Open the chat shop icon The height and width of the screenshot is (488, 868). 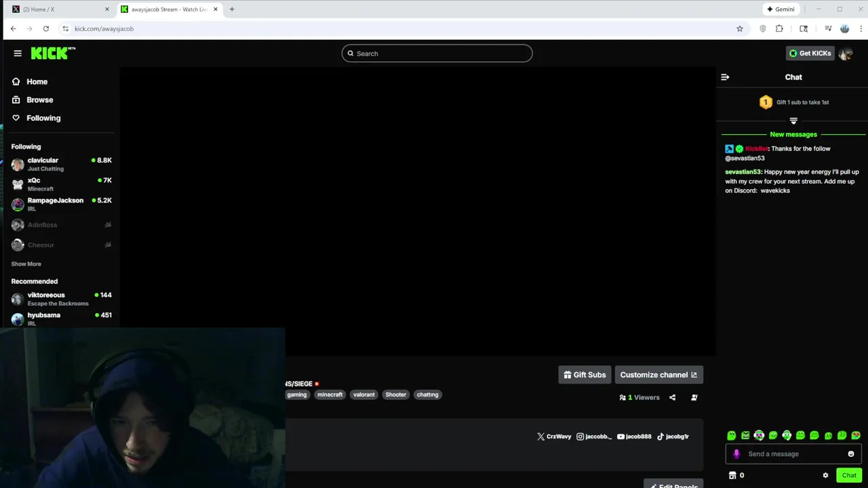(x=732, y=476)
